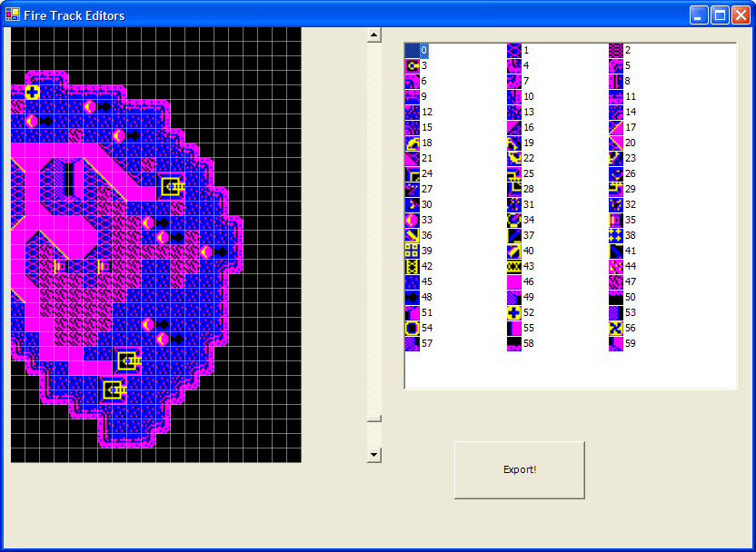Click the map scrollbar down arrow
The width and height of the screenshot is (756, 552).
tap(374, 455)
